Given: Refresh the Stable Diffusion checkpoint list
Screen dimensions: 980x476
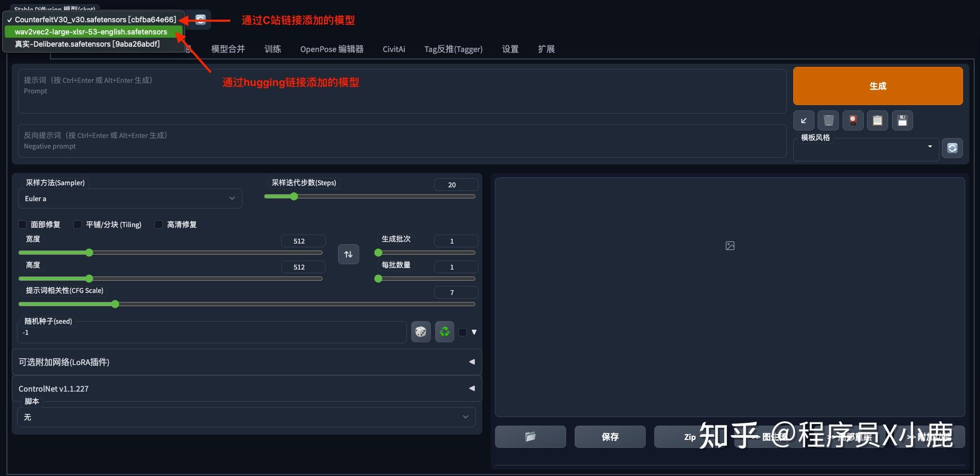Looking at the screenshot, I should (x=201, y=20).
